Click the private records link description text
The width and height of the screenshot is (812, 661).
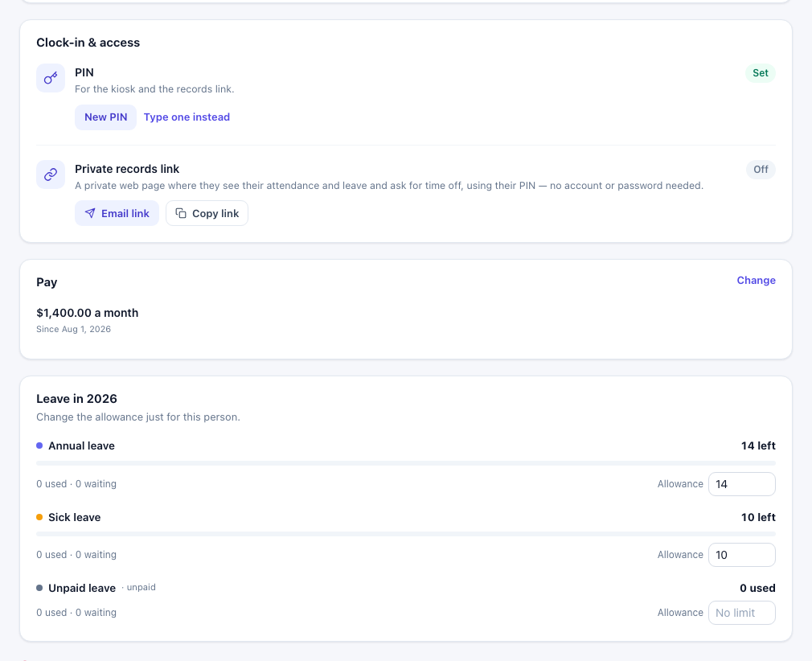[389, 186]
